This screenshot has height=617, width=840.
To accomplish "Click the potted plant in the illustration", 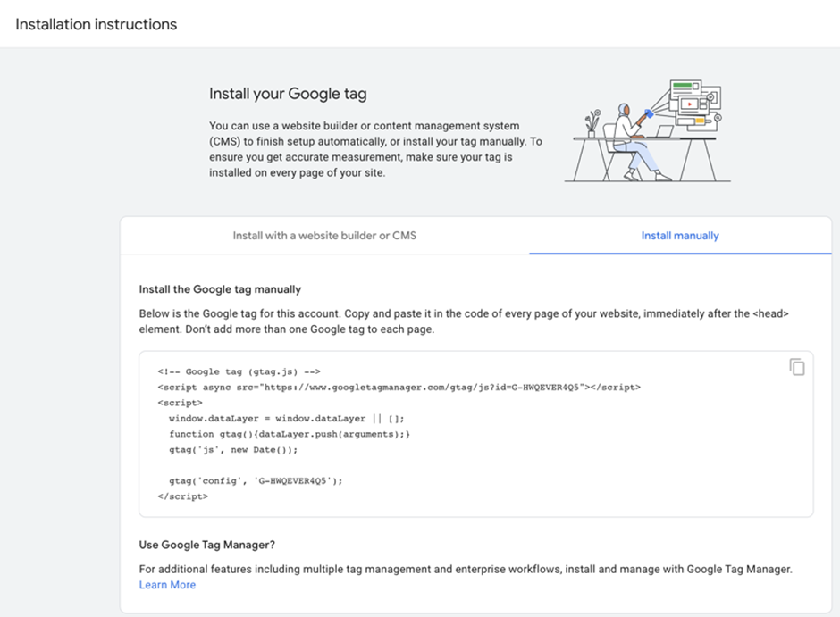I will tap(591, 124).
